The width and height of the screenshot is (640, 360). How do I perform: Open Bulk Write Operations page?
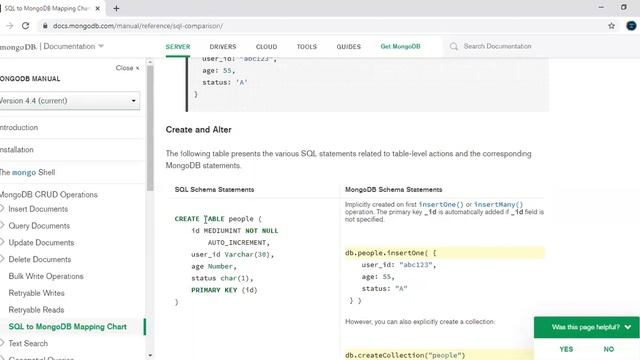(x=46, y=276)
